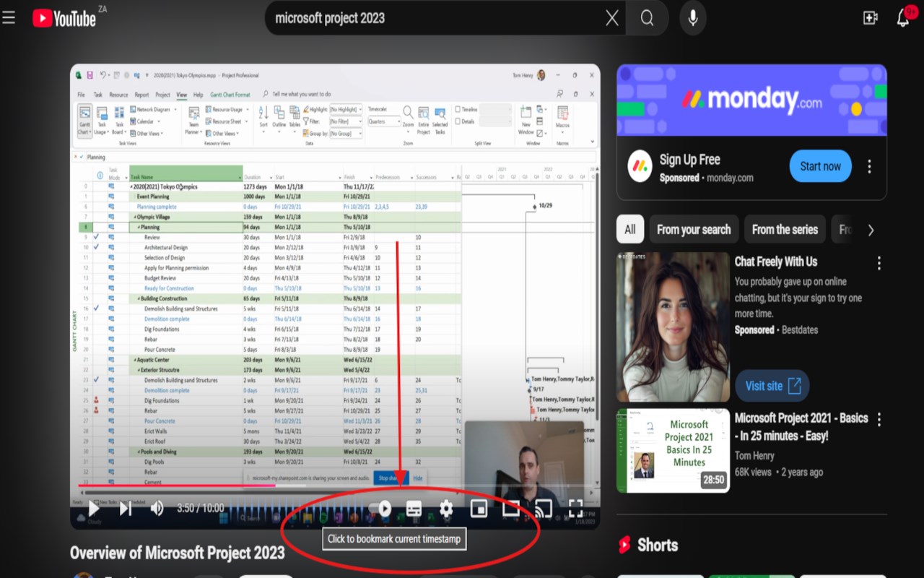Click the 'Visit site' button
Image resolution: width=924 pixels, height=578 pixels.
tap(772, 386)
